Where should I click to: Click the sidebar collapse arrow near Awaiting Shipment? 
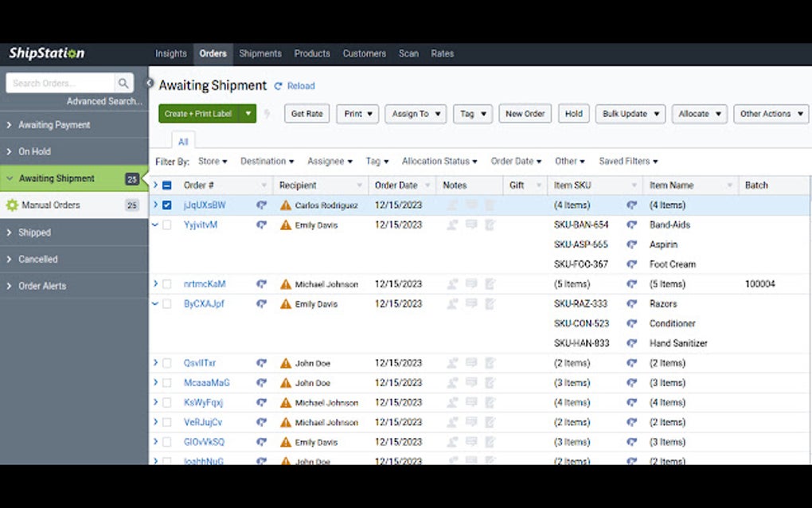tap(150, 82)
